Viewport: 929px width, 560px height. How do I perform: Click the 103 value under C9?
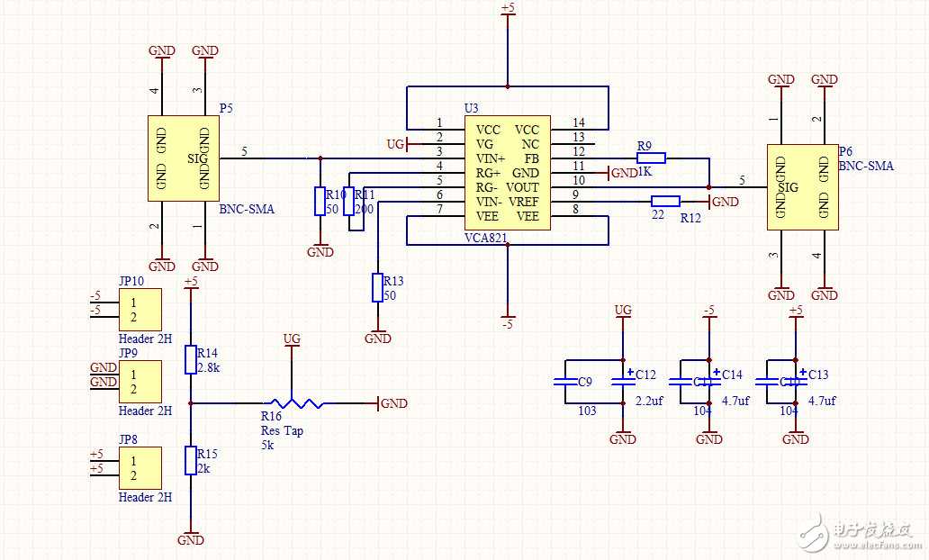click(x=587, y=410)
